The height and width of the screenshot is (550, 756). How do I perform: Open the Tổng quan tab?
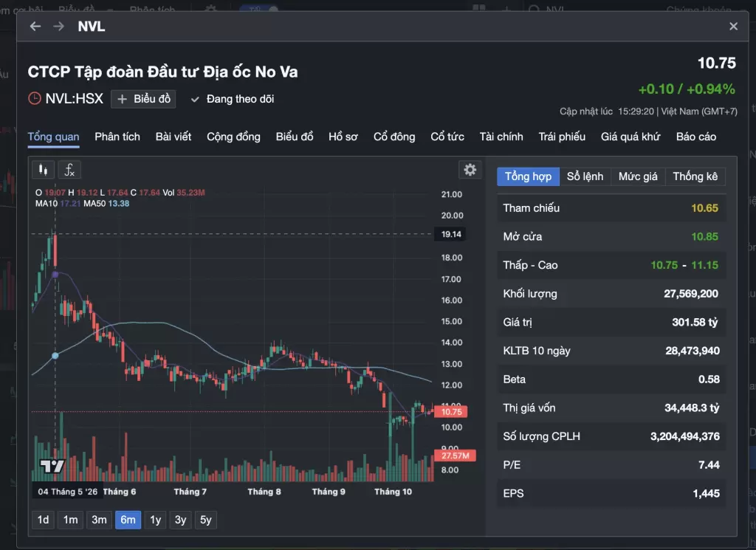tap(53, 137)
